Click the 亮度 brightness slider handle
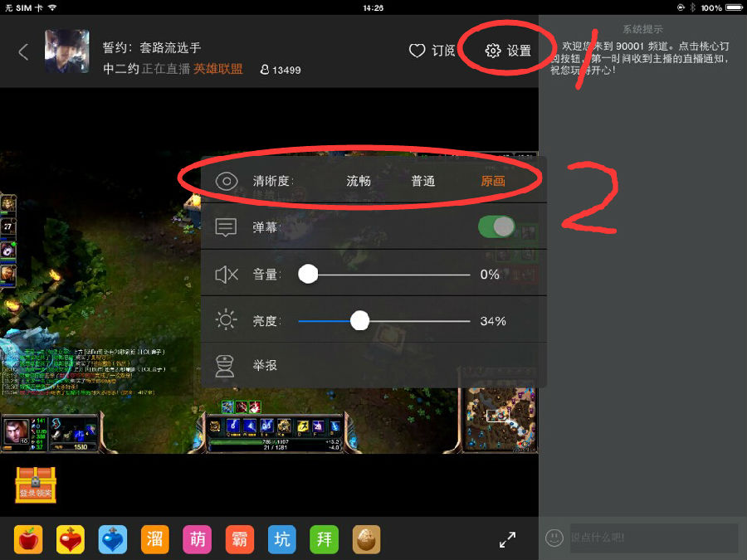Screen dimensions: 747x560 tap(359, 320)
